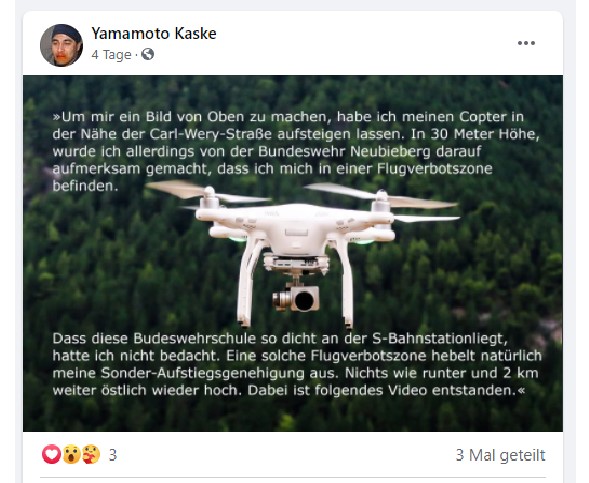Open the reactions count showing 3
The height and width of the screenshot is (483, 589).
coord(113,455)
